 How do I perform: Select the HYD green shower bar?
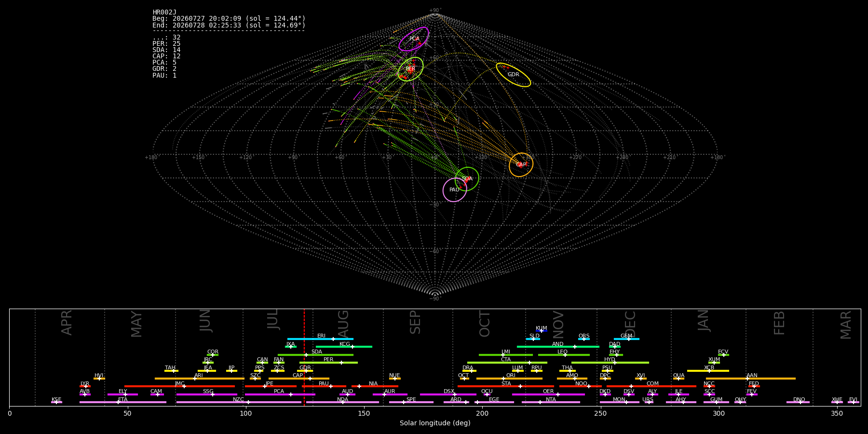coord(610,363)
